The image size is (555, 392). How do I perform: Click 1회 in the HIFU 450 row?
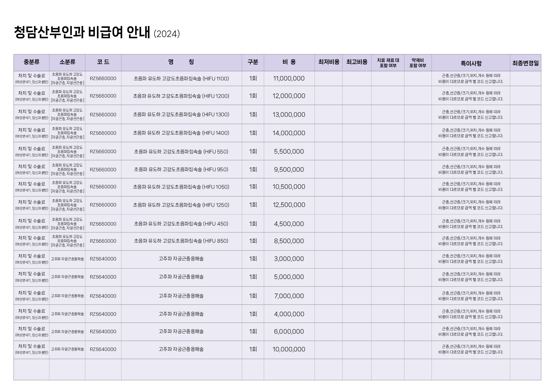pos(253,224)
